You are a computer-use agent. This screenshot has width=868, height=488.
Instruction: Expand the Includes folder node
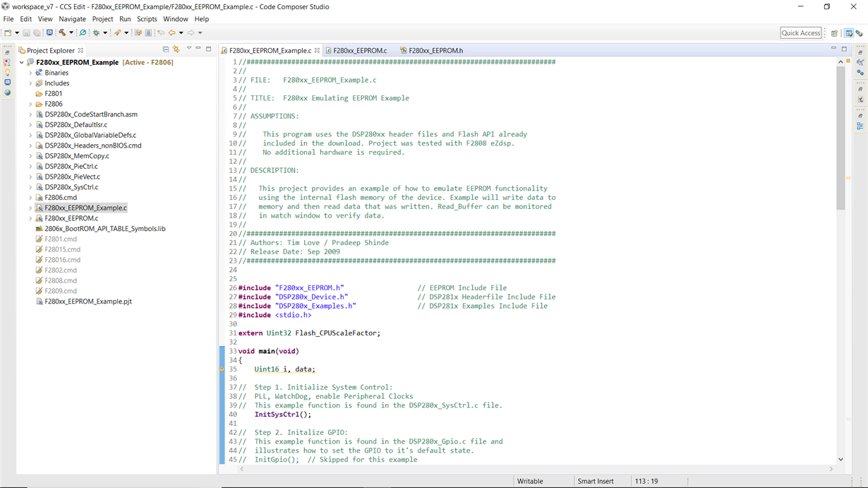pyautogui.click(x=30, y=83)
